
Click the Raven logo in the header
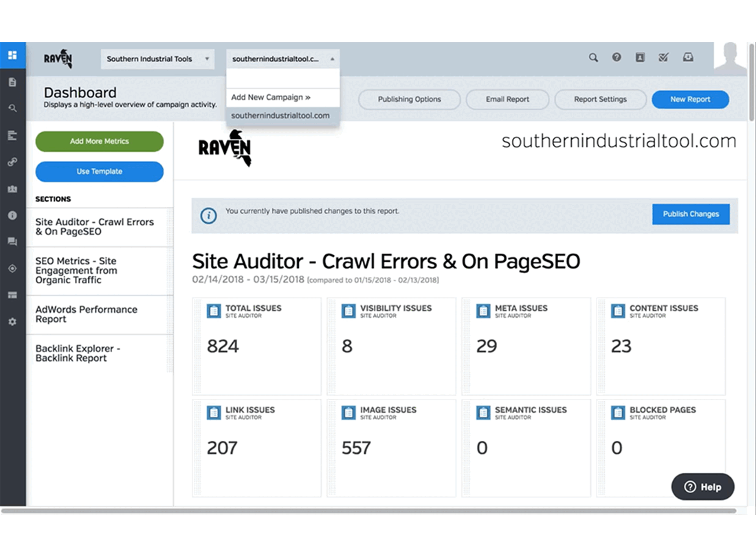coord(58,59)
